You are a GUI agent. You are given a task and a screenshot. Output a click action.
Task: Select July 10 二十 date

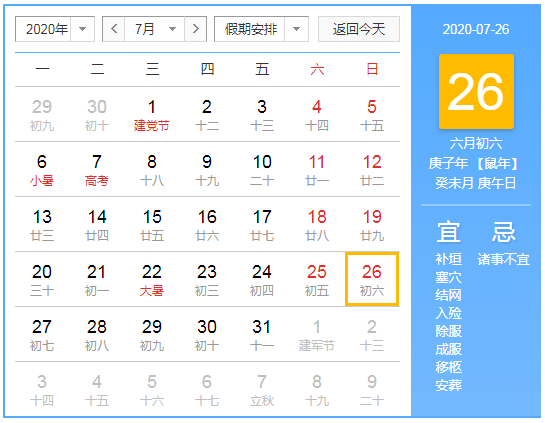(x=262, y=170)
